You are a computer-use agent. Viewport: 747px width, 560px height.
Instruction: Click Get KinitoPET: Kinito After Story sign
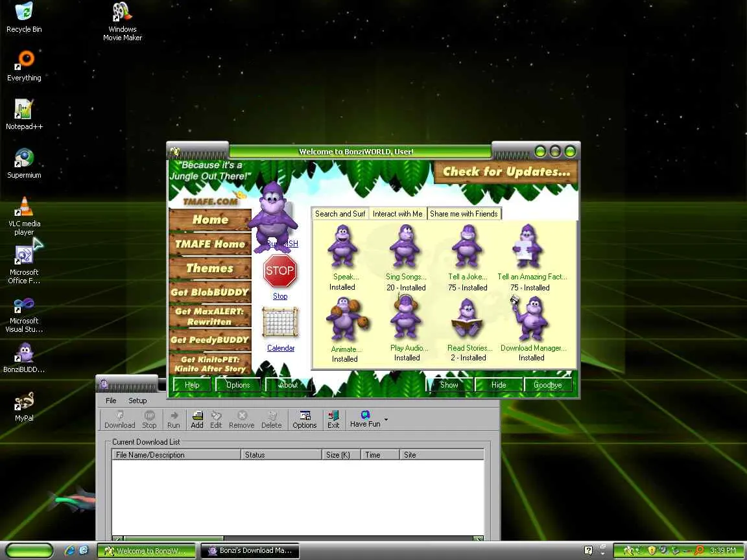tap(210, 364)
